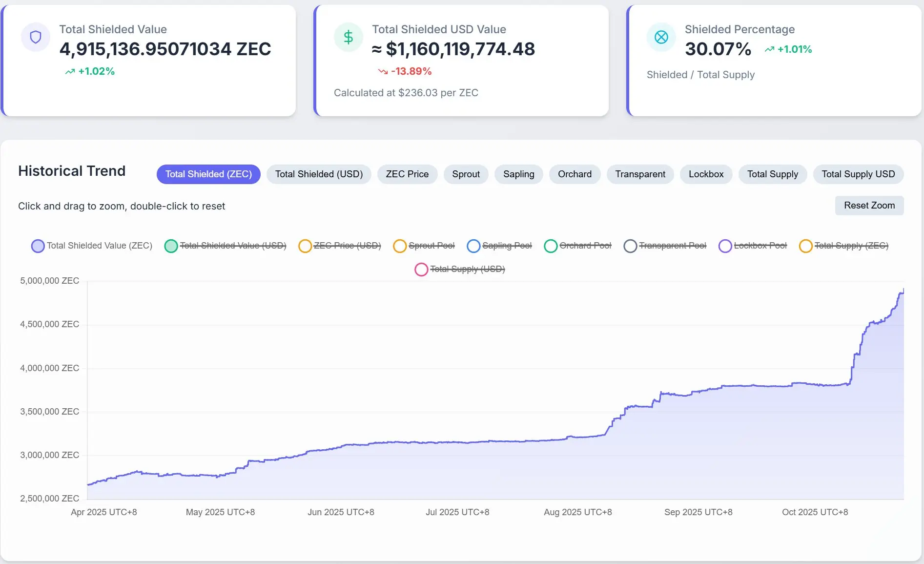Open the Orchard tab
This screenshot has width=924, height=564.
(575, 174)
